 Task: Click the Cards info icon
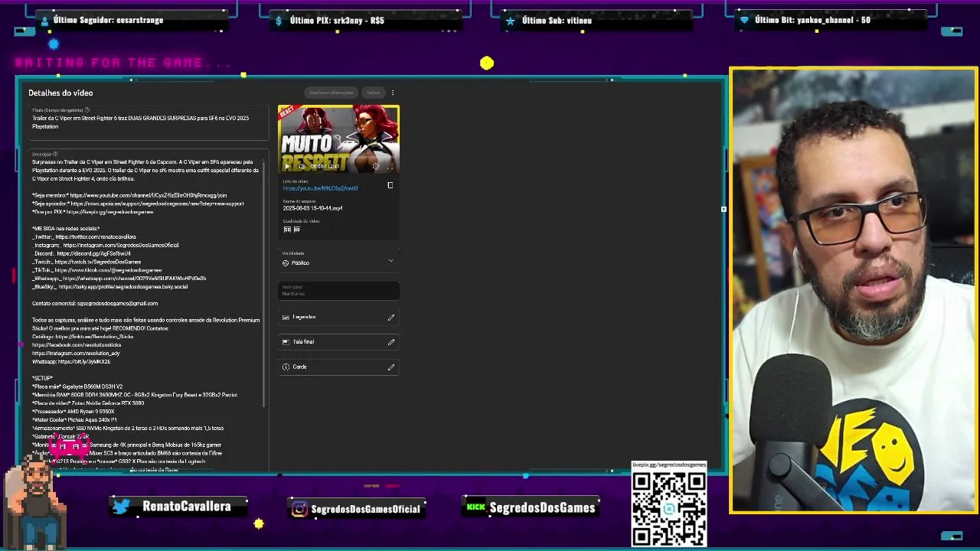[x=286, y=367]
